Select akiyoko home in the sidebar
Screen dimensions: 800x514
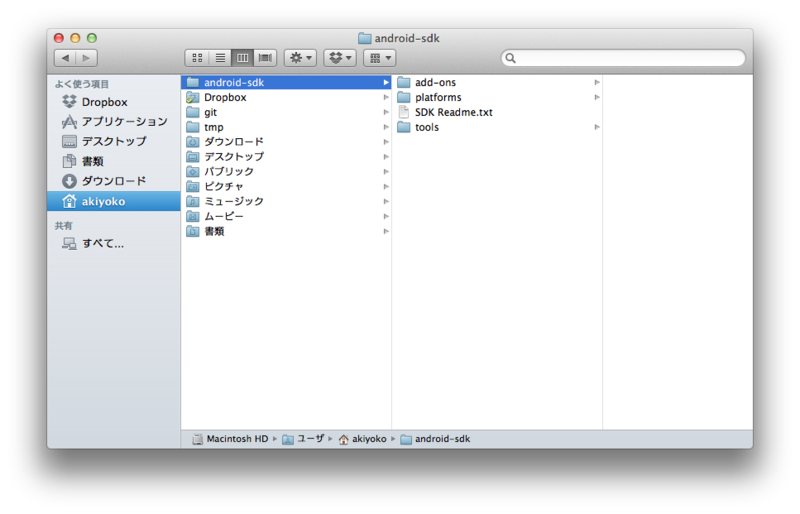click(x=113, y=201)
